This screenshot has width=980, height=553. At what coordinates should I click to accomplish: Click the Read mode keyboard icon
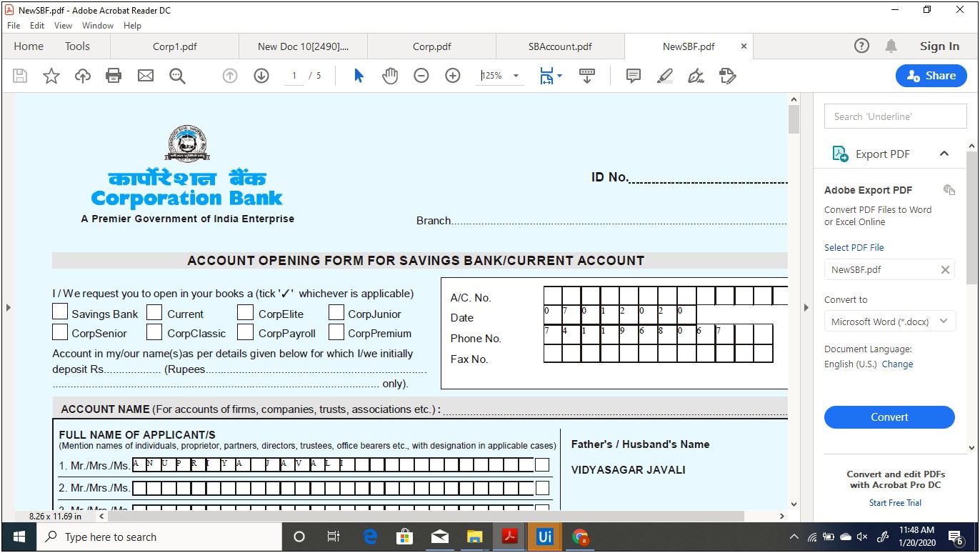pos(587,76)
